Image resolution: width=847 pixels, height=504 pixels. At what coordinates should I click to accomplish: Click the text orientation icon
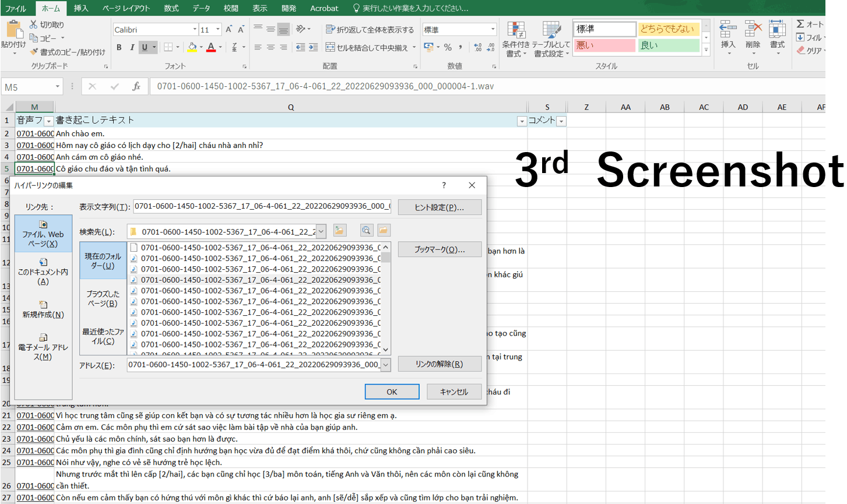tap(301, 29)
